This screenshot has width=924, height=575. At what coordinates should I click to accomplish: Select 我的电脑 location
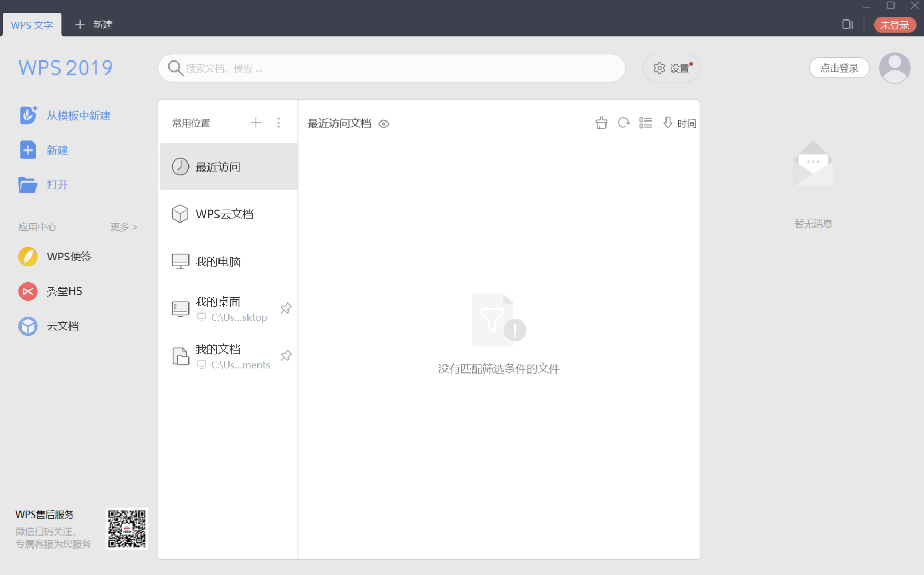(228, 261)
